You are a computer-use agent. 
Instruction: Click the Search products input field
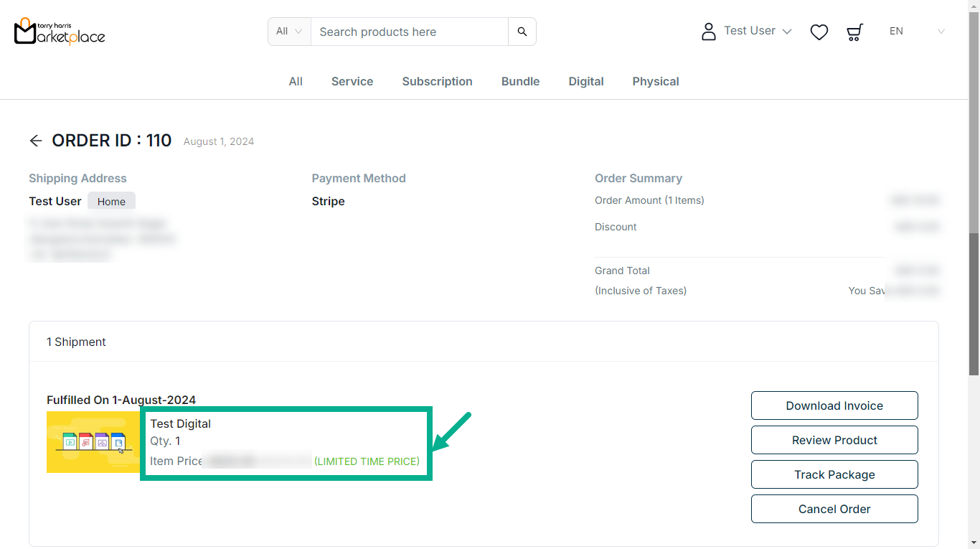pyautogui.click(x=409, y=32)
